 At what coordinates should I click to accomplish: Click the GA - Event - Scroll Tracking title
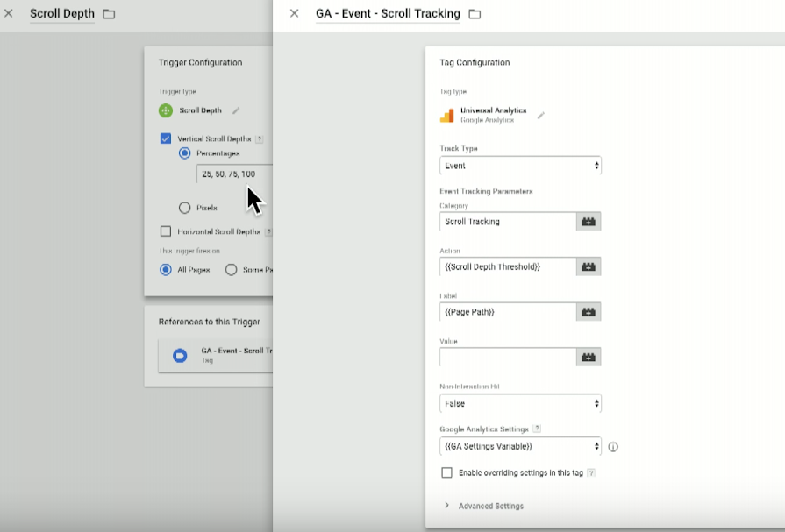click(388, 13)
